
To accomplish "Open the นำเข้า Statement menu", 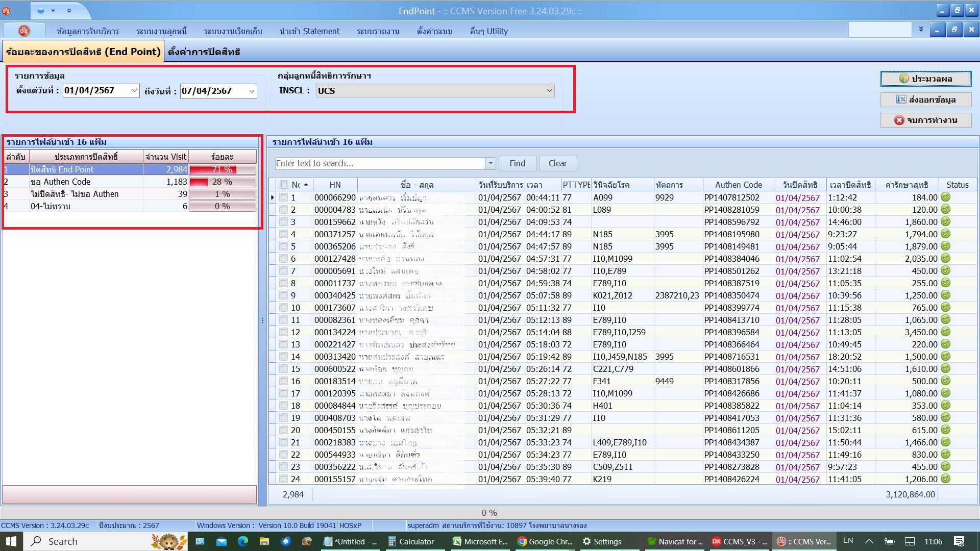I will click(309, 31).
